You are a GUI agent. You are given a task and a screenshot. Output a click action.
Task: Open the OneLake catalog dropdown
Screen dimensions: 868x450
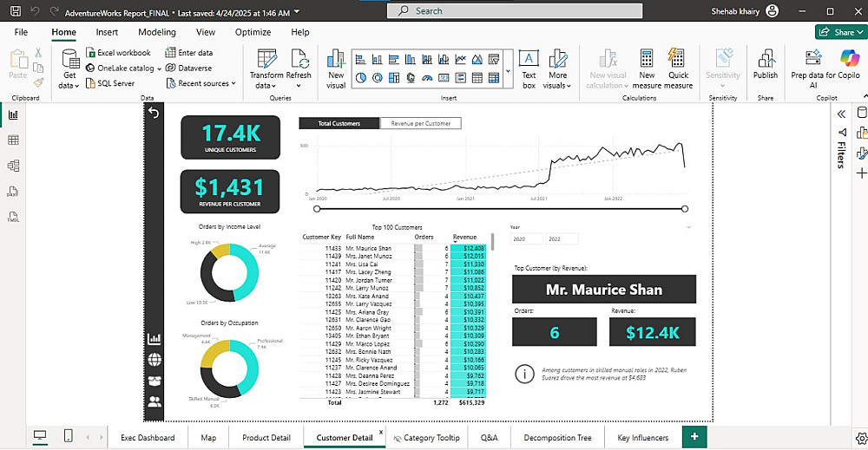160,68
